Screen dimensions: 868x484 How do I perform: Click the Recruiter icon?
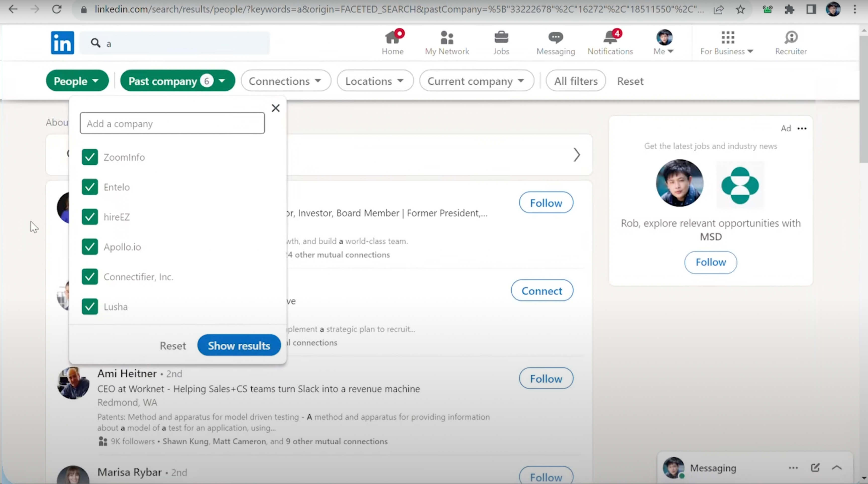(790, 38)
